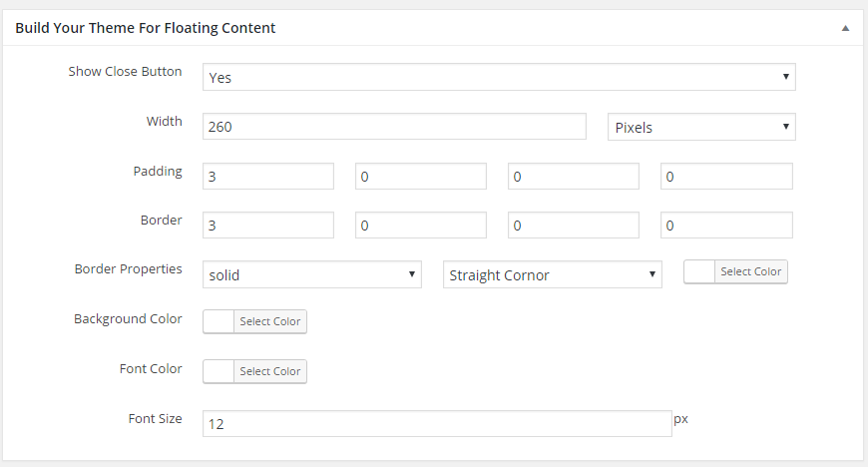Open the Pixels unit dropdown
The width and height of the screenshot is (868, 467).
click(x=701, y=127)
